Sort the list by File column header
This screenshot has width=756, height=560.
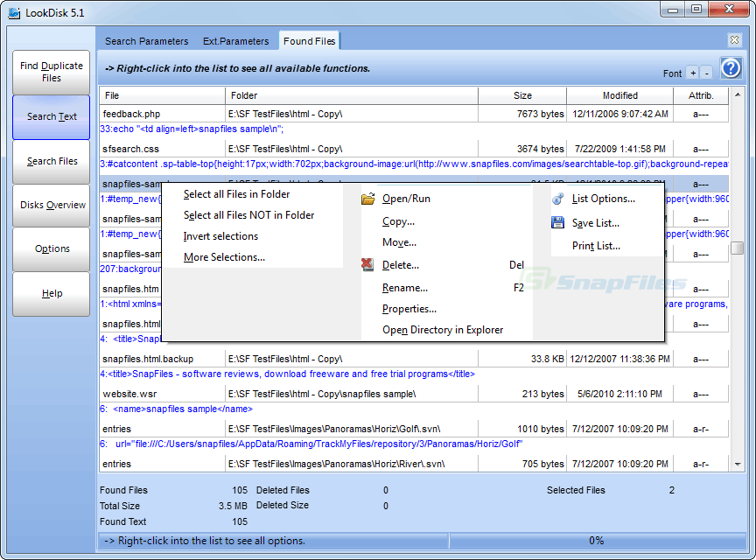[162, 95]
